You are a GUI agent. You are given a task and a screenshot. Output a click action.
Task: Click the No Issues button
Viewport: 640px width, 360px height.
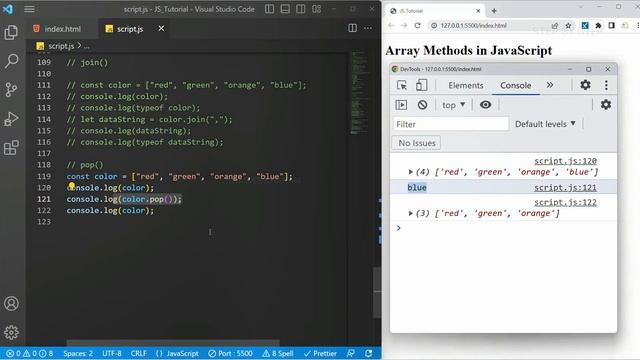[416, 143]
